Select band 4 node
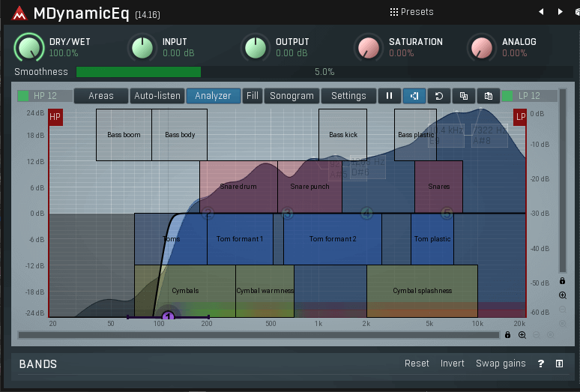 pyautogui.click(x=366, y=214)
